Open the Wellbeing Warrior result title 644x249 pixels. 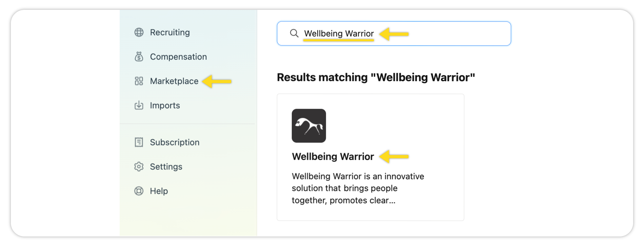point(333,157)
